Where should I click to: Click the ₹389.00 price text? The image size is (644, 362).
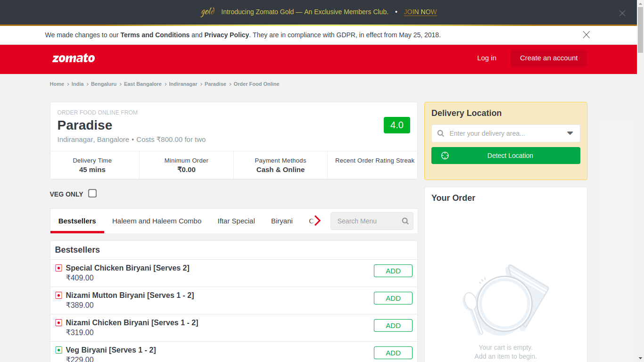tap(80, 305)
